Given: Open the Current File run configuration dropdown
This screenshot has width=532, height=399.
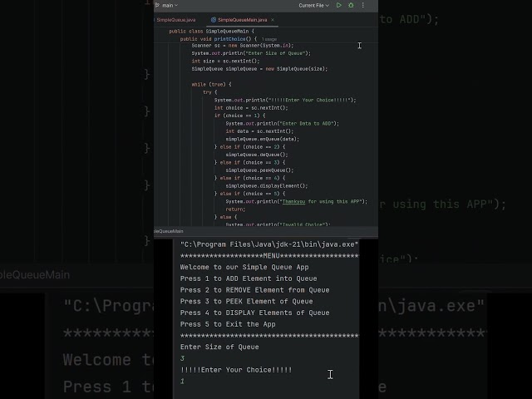Looking at the screenshot, I should (314, 6).
